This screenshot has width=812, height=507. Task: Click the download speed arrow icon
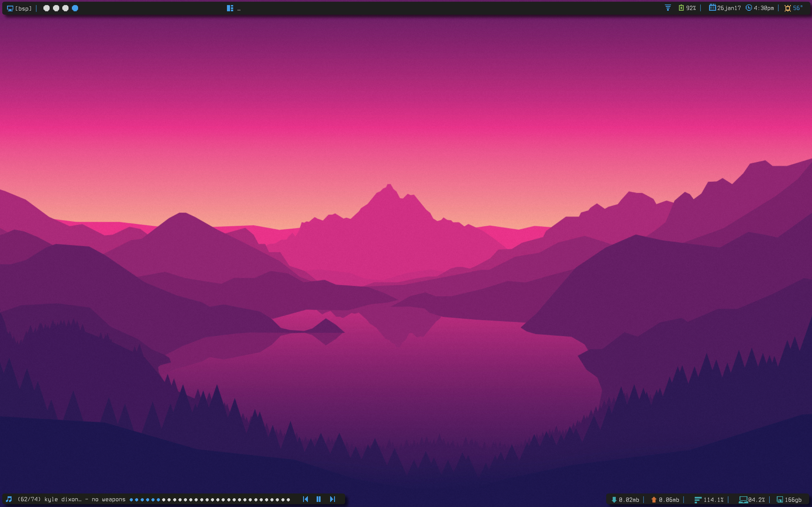[x=614, y=500]
